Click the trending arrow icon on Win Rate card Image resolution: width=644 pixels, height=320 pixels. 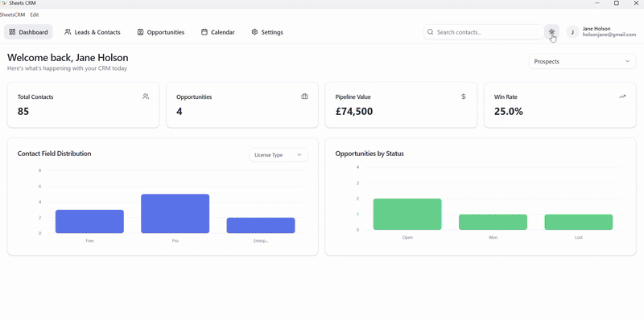[622, 96]
